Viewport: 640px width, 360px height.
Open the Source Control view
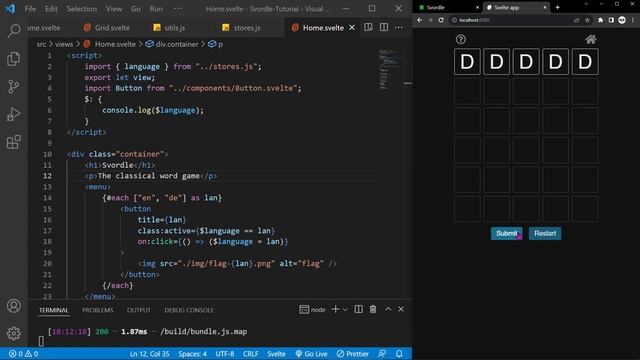pyautogui.click(x=14, y=86)
